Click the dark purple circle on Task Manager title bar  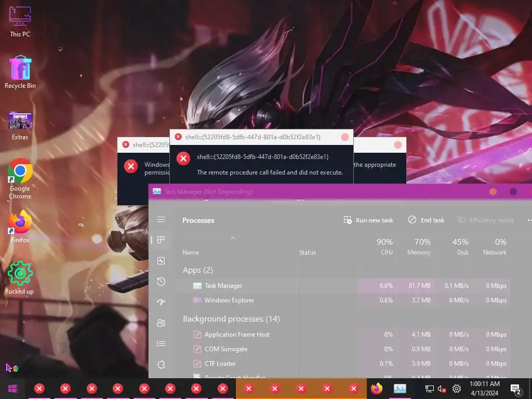513,192
